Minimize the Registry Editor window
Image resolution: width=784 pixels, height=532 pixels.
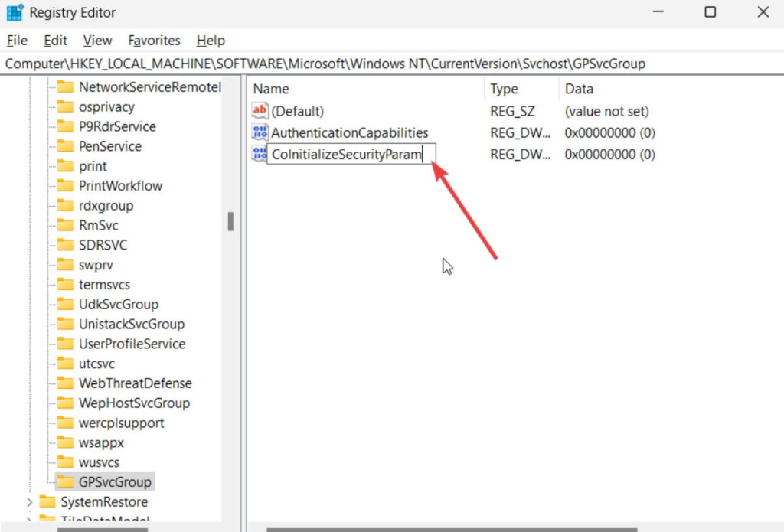pyautogui.click(x=658, y=11)
